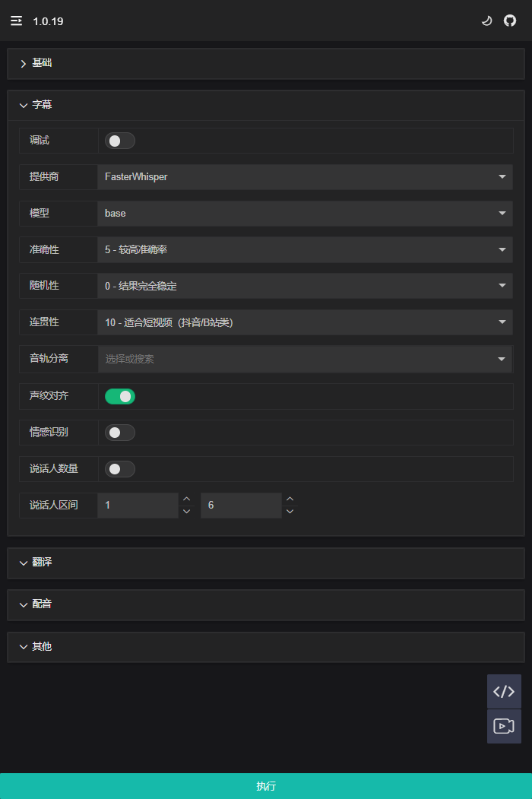Click the video player floating icon
The width and height of the screenshot is (532, 799).
pyautogui.click(x=504, y=726)
